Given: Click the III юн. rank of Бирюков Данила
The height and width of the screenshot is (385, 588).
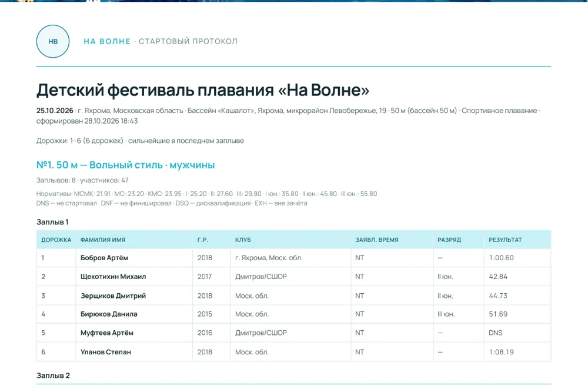Looking at the screenshot, I should click(x=446, y=314).
